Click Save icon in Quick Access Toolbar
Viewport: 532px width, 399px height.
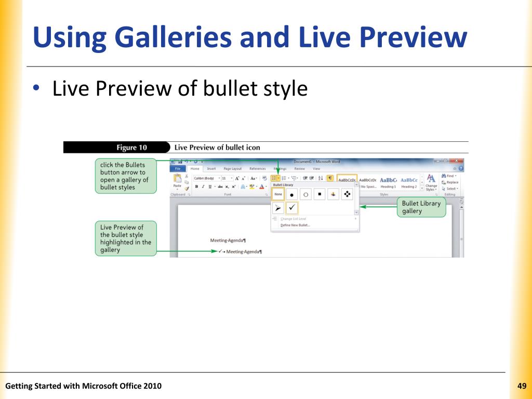coord(180,162)
